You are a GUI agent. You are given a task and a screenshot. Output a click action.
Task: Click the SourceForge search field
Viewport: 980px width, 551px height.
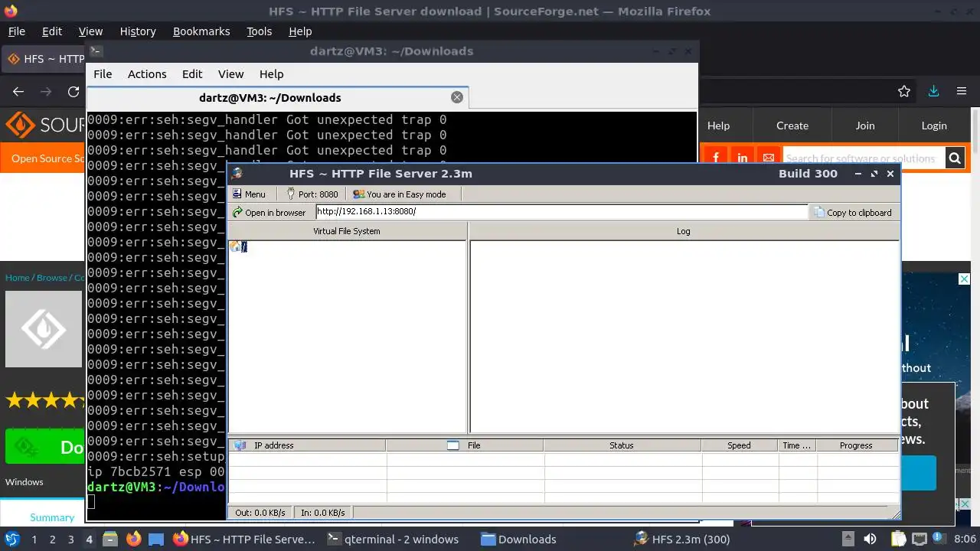coord(864,158)
